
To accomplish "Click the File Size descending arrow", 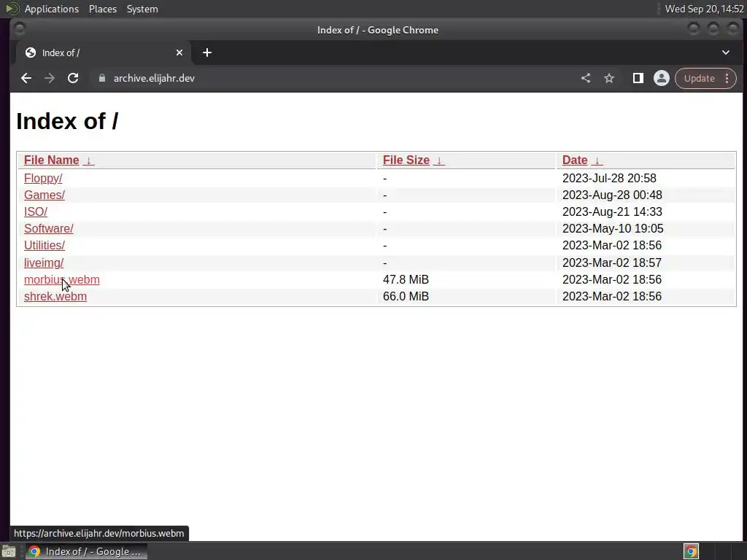I will tap(438, 160).
